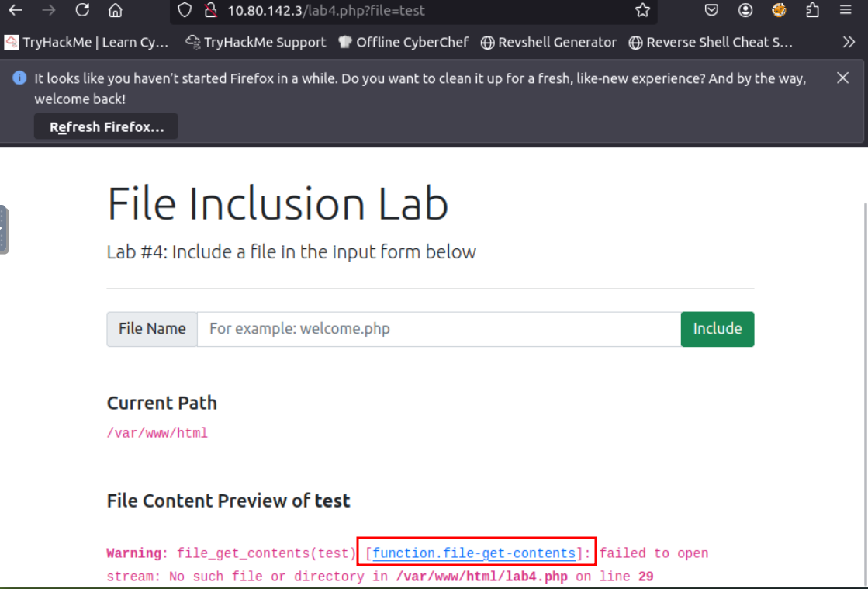
Task: Open the Save to Pocket icon
Action: 711,10
